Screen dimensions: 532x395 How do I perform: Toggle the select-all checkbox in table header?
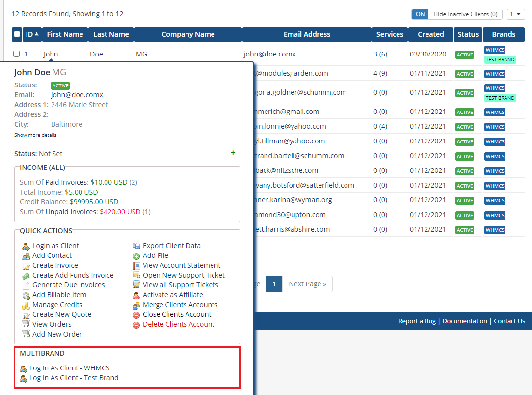[17, 34]
